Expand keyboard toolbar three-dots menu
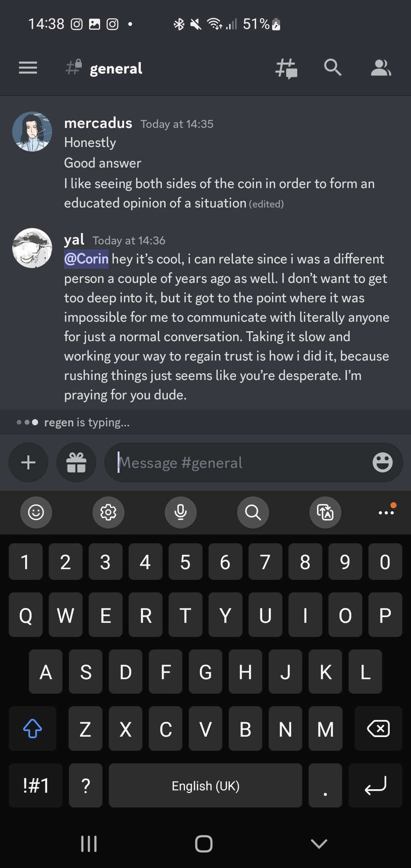This screenshot has height=868, width=411. pyautogui.click(x=386, y=512)
